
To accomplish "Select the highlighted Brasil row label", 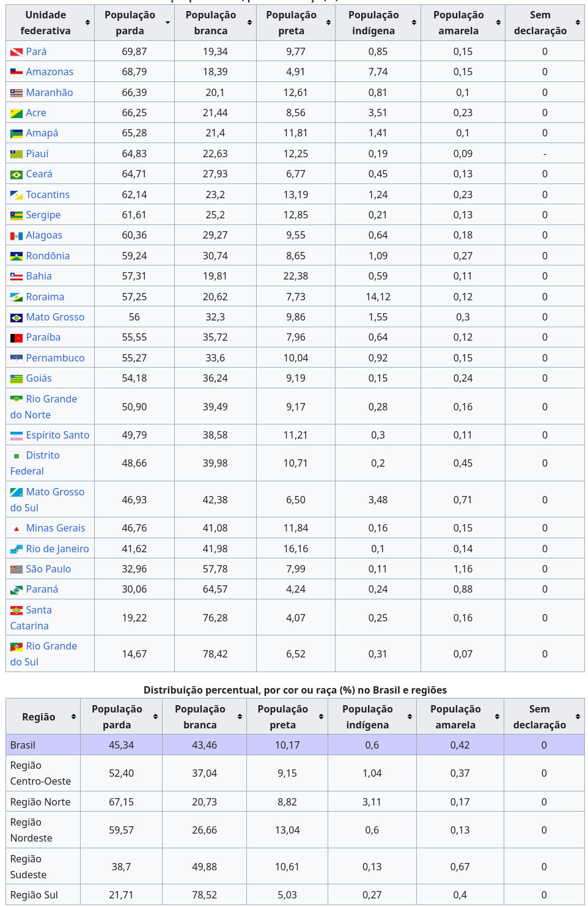I will (23, 746).
